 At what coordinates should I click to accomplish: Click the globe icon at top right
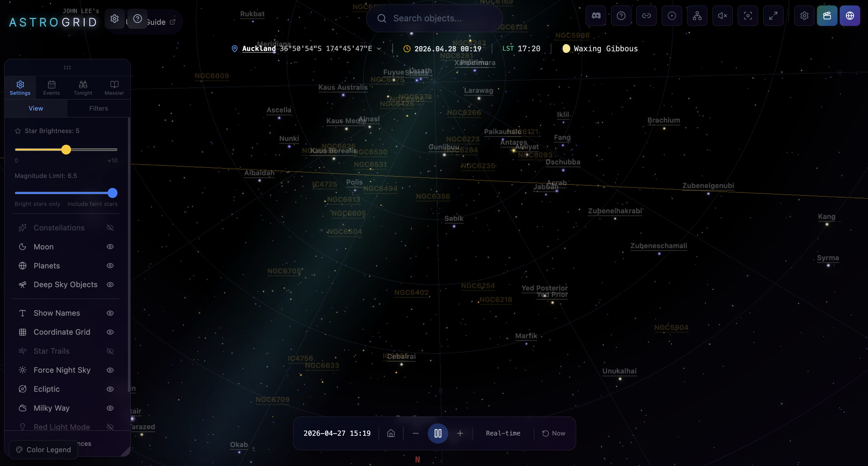click(850, 16)
